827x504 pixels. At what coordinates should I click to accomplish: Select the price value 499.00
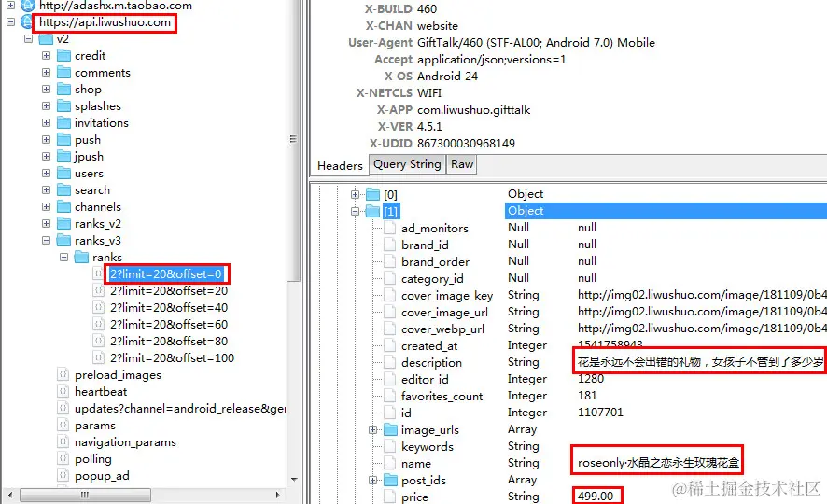click(596, 497)
